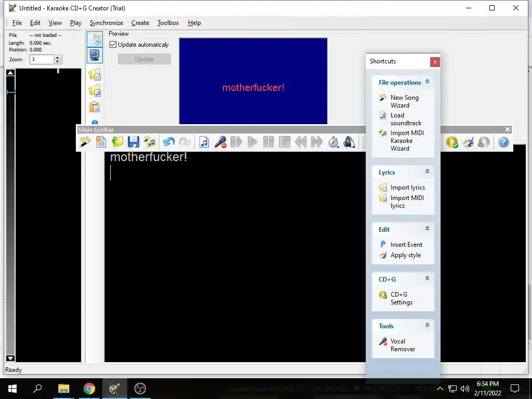
Task: Toggle the monitor preview side button
Action: [x=95, y=55]
